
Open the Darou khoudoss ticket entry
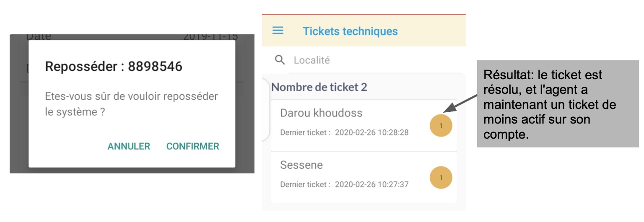point(364,125)
